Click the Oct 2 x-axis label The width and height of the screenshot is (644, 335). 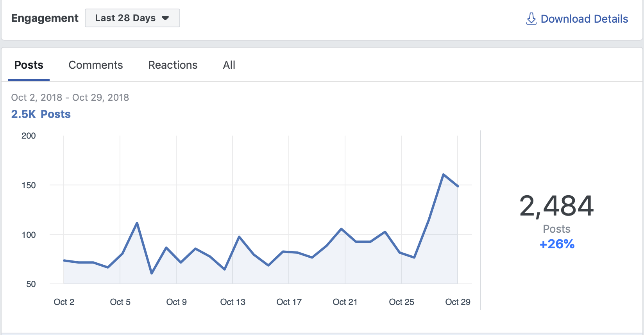(64, 302)
